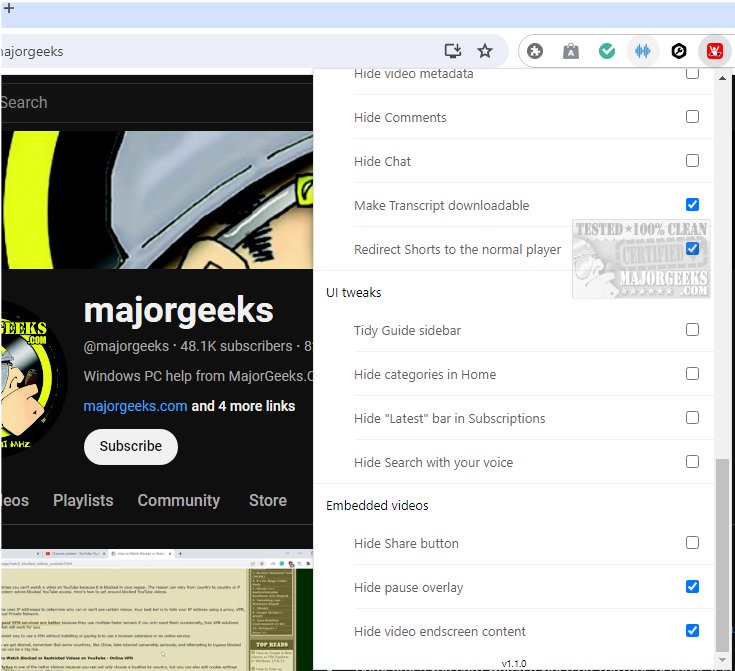Viewport: 735px width, 671px height.
Task: Click the "Hide pause overlay" label
Action: click(x=408, y=588)
